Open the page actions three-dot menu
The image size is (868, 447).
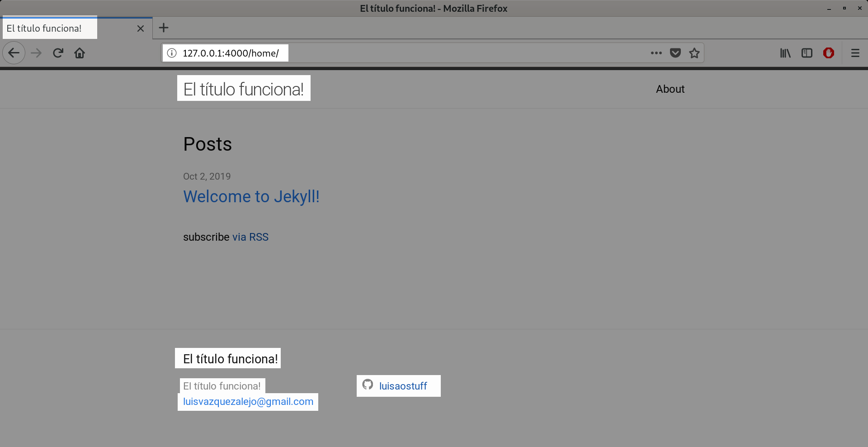[x=656, y=53]
